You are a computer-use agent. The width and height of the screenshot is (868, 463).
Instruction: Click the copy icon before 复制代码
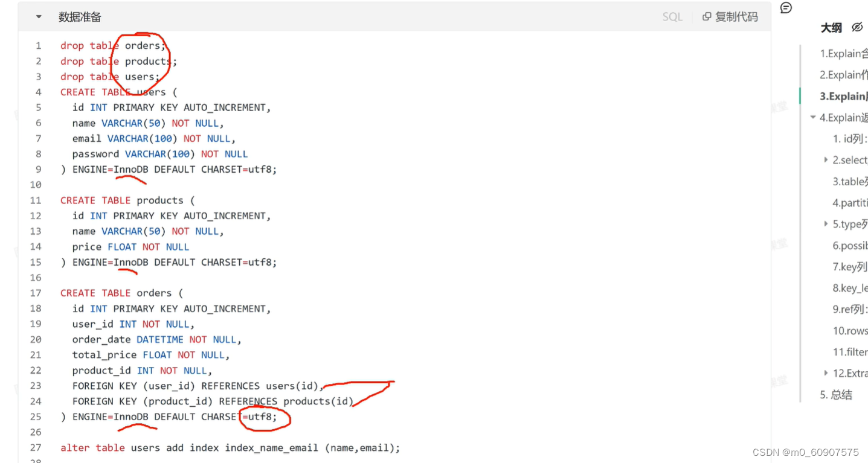tap(707, 17)
